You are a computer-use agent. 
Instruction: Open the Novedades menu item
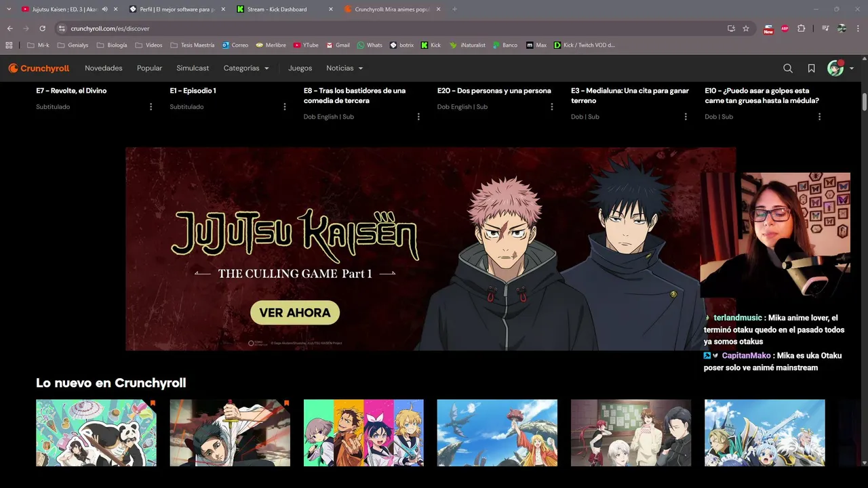[104, 68]
